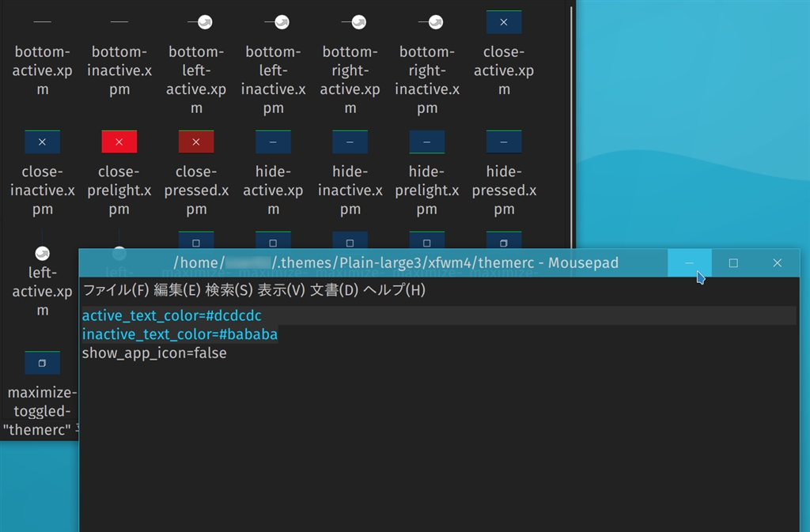
Task: Select close-inactive.xpm file icon
Action: [x=43, y=142]
